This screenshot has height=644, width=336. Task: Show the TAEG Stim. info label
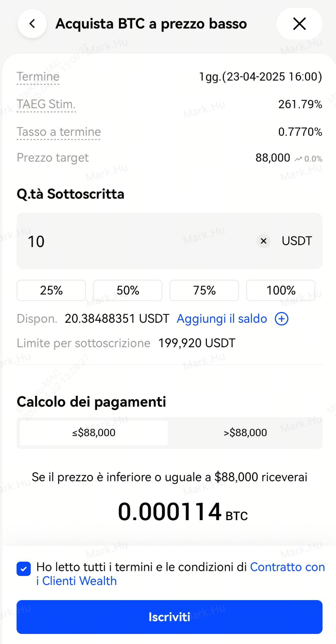tap(46, 104)
